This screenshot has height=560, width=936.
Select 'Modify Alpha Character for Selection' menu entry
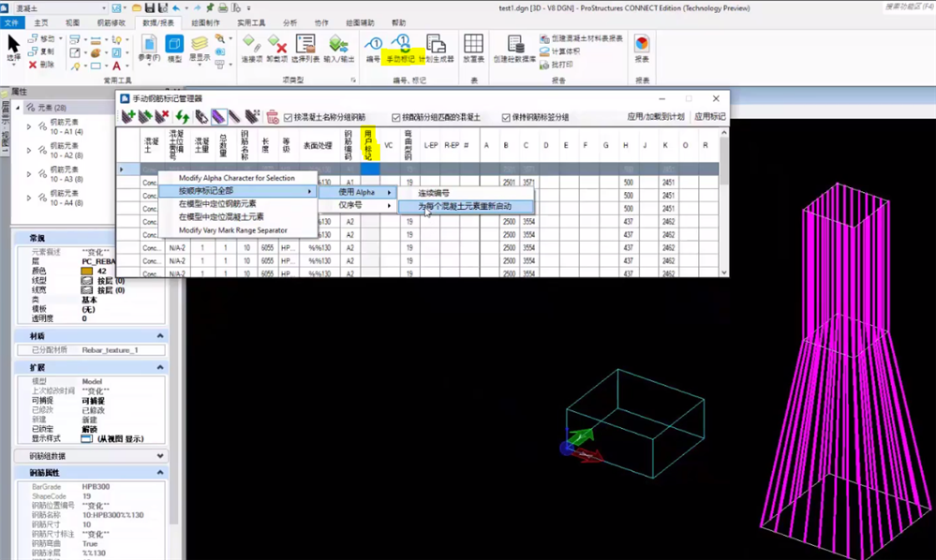pos(237,178)
